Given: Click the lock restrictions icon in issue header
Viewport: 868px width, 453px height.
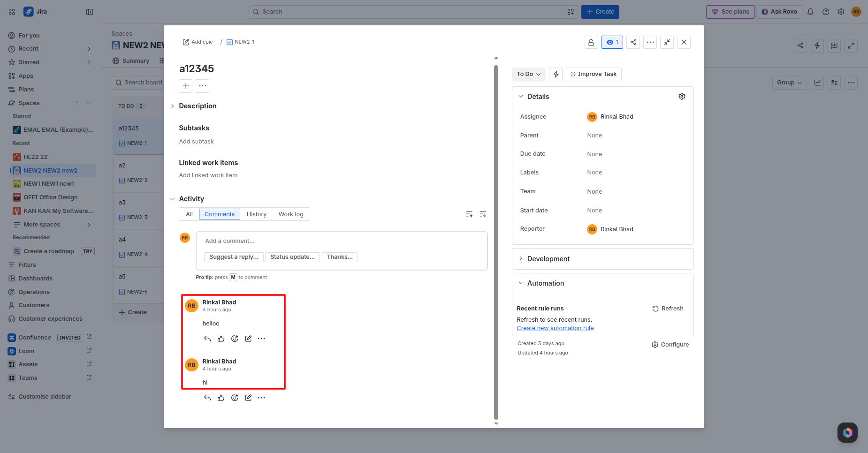Looking at the screenshot, I should click(x=591, y=42).
